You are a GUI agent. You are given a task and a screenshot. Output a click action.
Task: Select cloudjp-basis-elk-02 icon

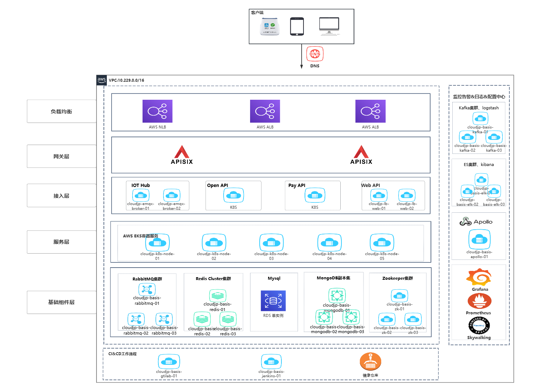click(467, 191)
